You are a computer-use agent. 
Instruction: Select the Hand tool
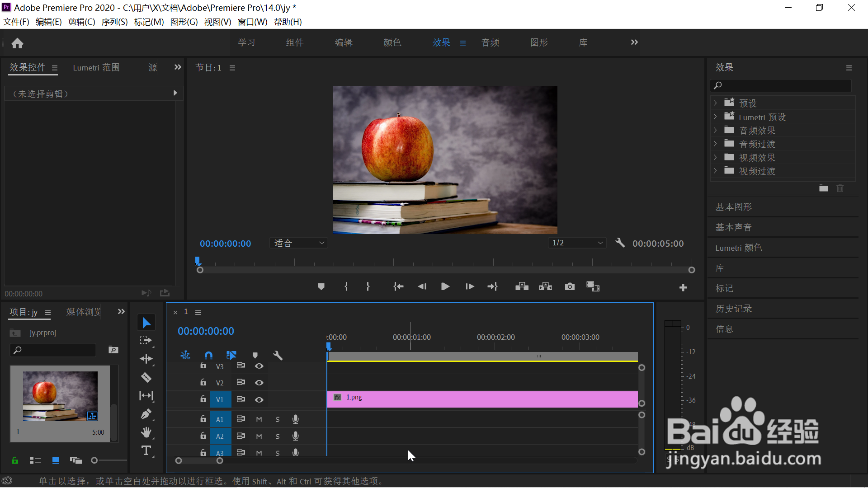click(x=146, y=432)
